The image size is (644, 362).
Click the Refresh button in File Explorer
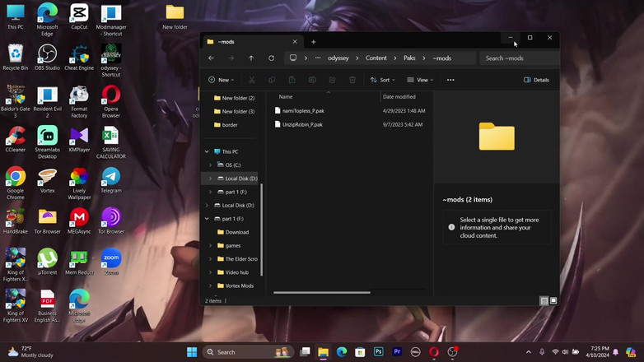(x=271, y=58)
